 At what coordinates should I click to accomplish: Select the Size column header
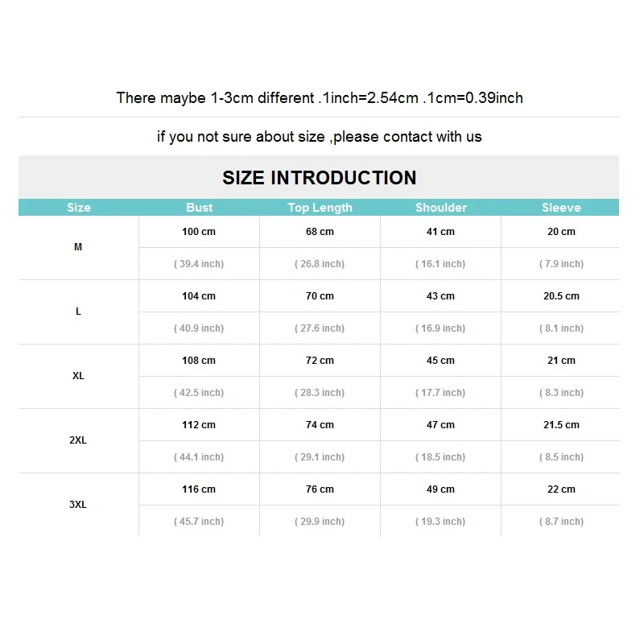(x=79, y=208)
